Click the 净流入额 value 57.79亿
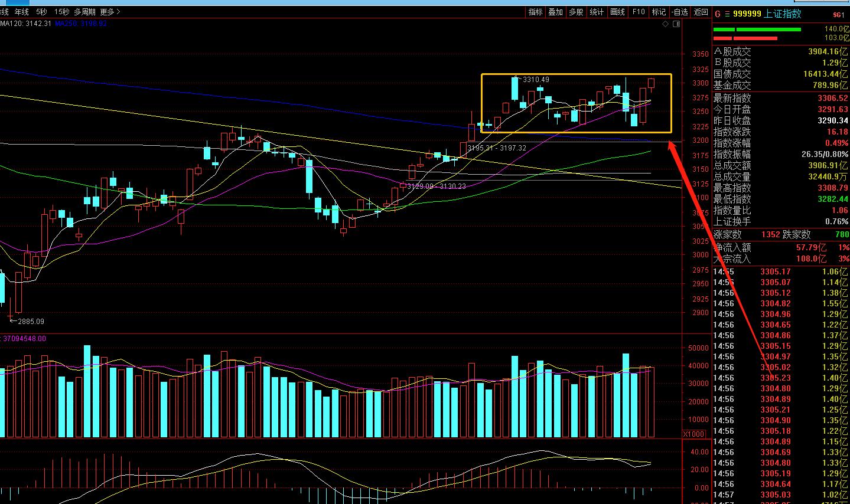 click(811, 248)
